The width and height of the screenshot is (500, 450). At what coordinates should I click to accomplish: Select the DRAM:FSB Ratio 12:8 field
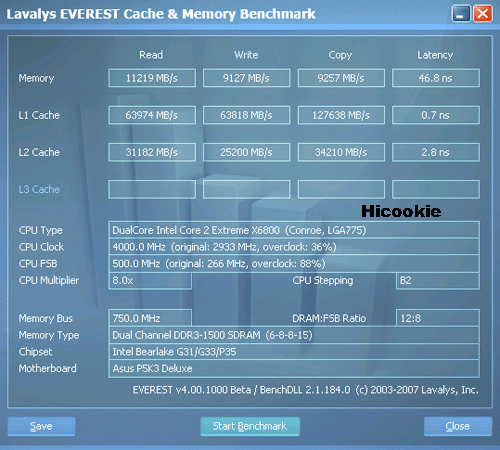pyautogui.click(x=438, y=318)
